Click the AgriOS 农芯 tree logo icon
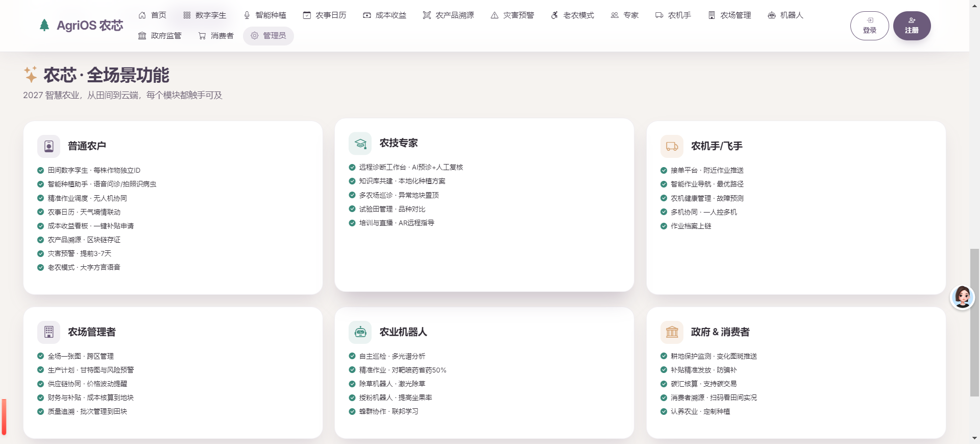Screen dimensions: 980x444 (x=44, y=25)
